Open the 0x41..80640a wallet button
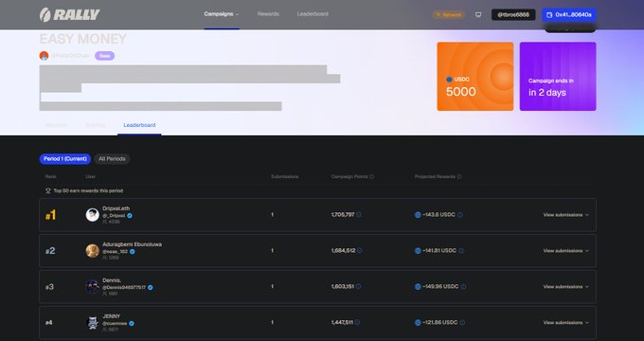Viewport: 644px width, 341px height. [569, 15]
